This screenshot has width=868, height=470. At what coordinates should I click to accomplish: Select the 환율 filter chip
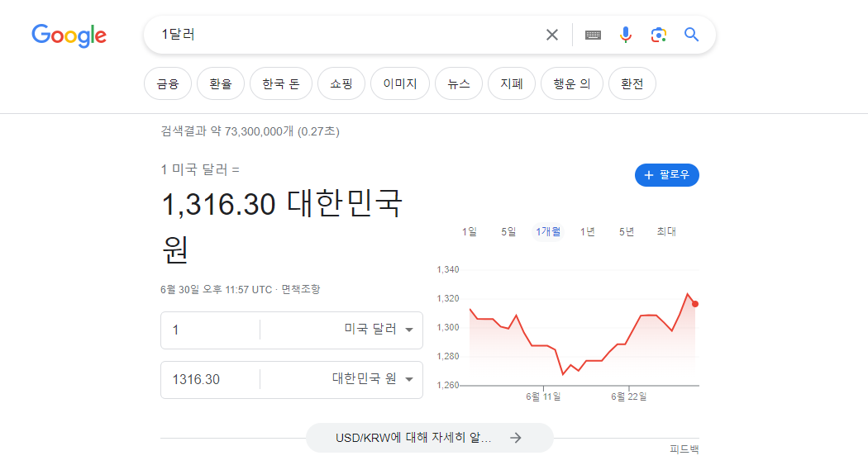(221, 83)
